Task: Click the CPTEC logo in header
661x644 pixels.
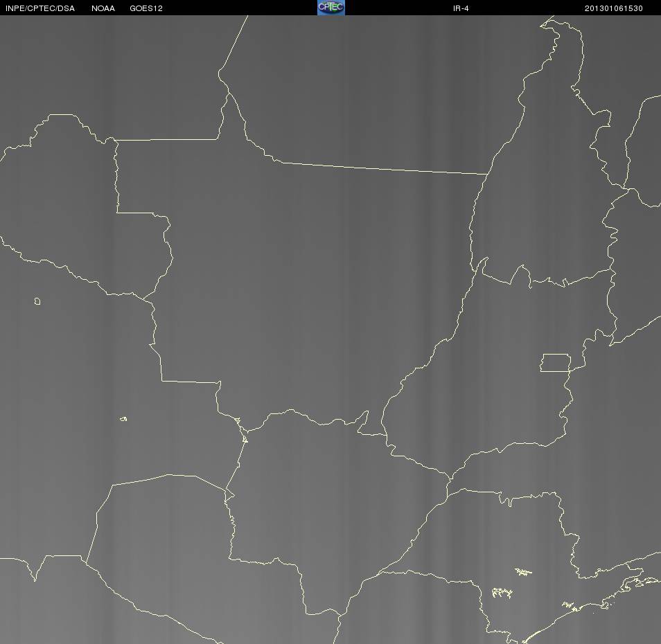Action: [331, 8]
